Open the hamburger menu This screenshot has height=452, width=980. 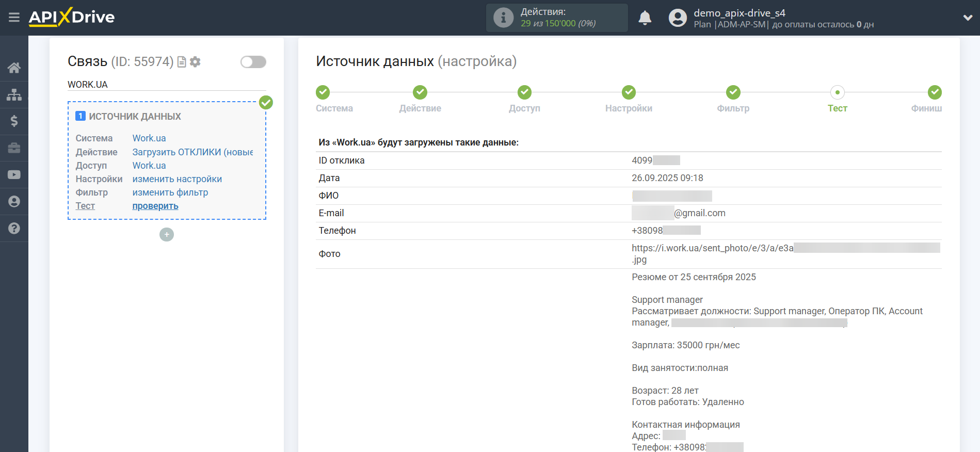pos(14,18)
